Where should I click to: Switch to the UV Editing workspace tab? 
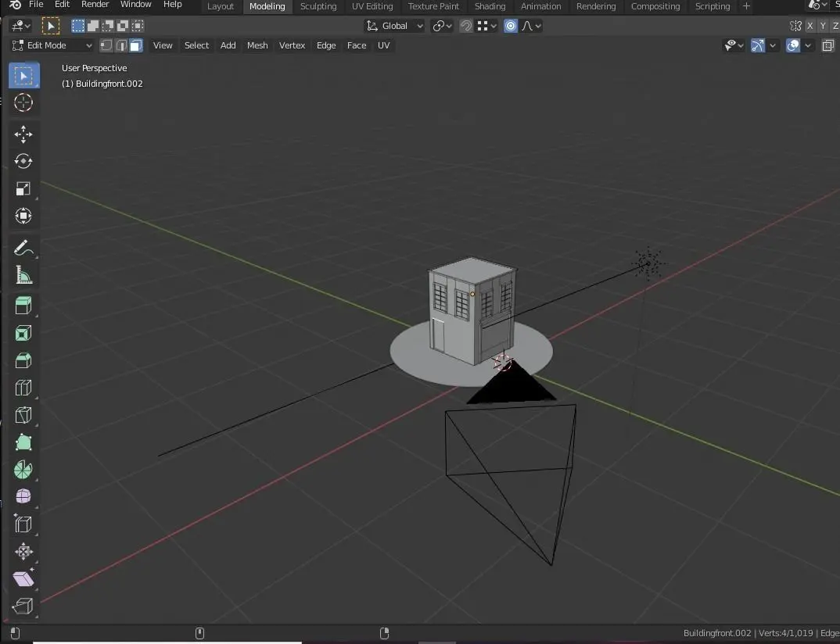(x=372, y=6)
